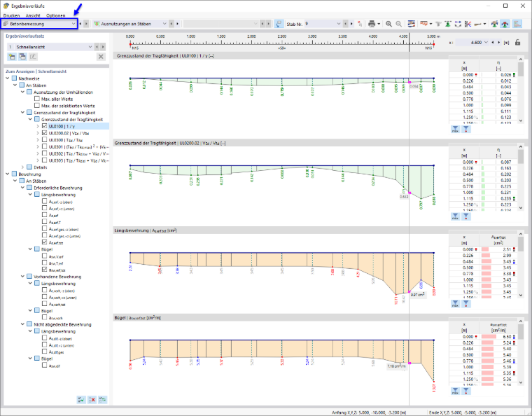Toggle the result smoothing icon left of Stab Nr.
532x416 pixels.
click(279, 24)
